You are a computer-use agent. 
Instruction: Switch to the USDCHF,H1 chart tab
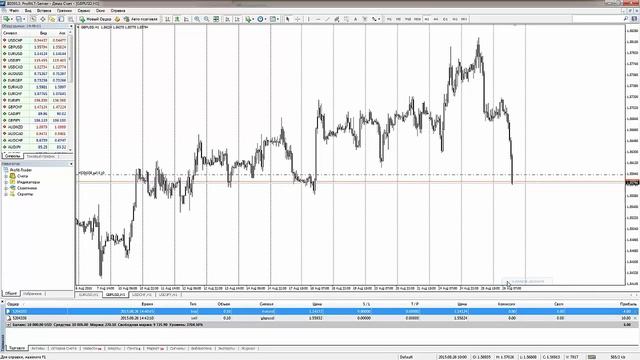pos(142,294)
